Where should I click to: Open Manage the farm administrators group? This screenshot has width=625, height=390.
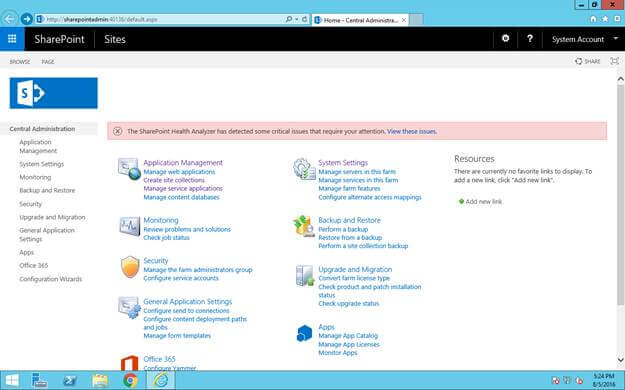coord(198,270)
